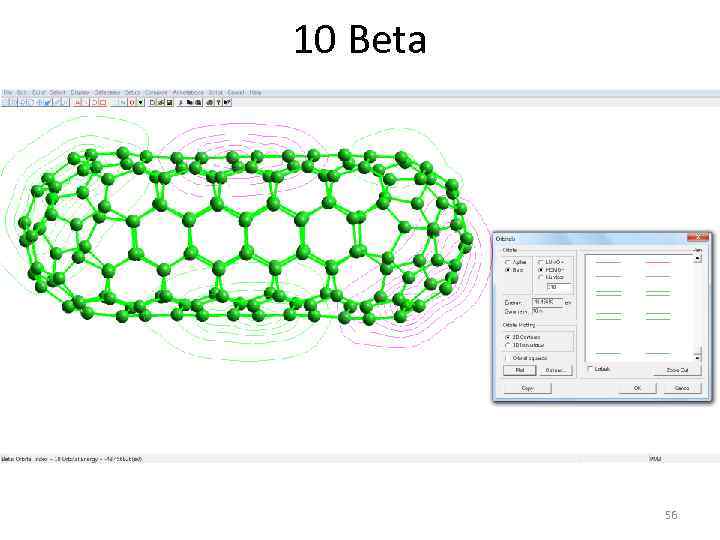Click the context help arrow toolbar icon
The height and width of the screenshot is (540, 720).
coord(227,102)
